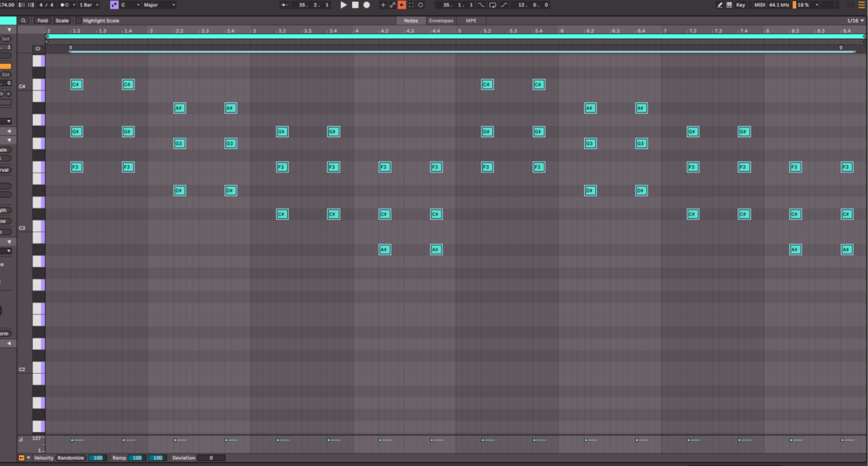
Task: Click the Velocity lane label
Action: click(x=43, y=458)
